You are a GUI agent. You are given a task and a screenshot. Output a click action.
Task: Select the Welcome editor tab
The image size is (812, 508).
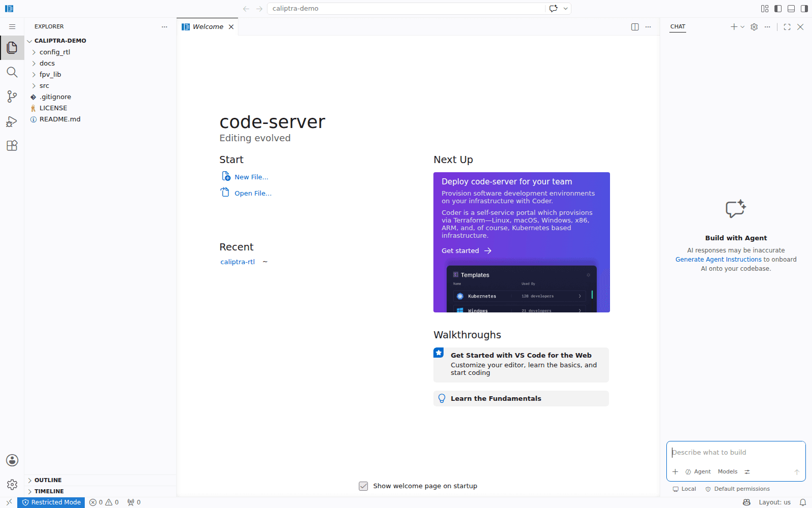(x=208, y=27)
